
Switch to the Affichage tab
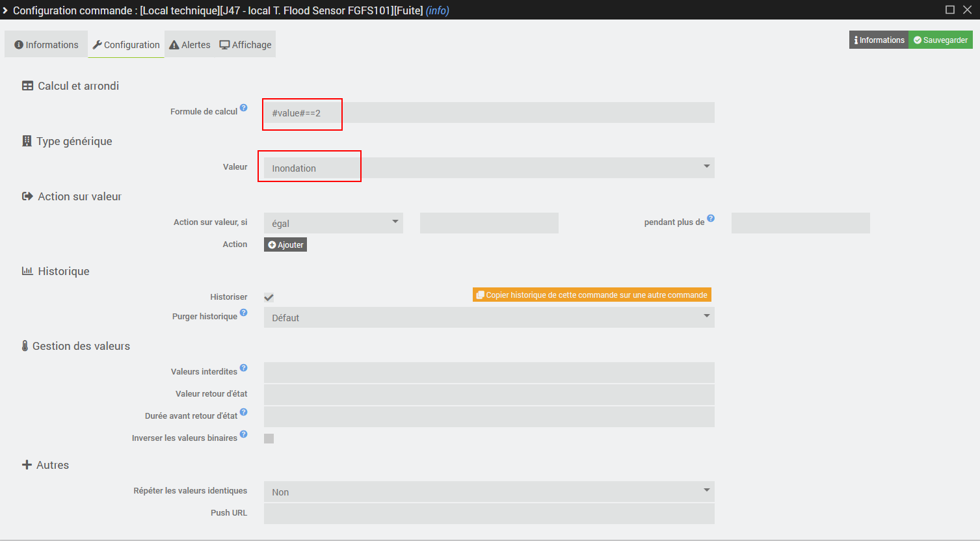[246, 45]
